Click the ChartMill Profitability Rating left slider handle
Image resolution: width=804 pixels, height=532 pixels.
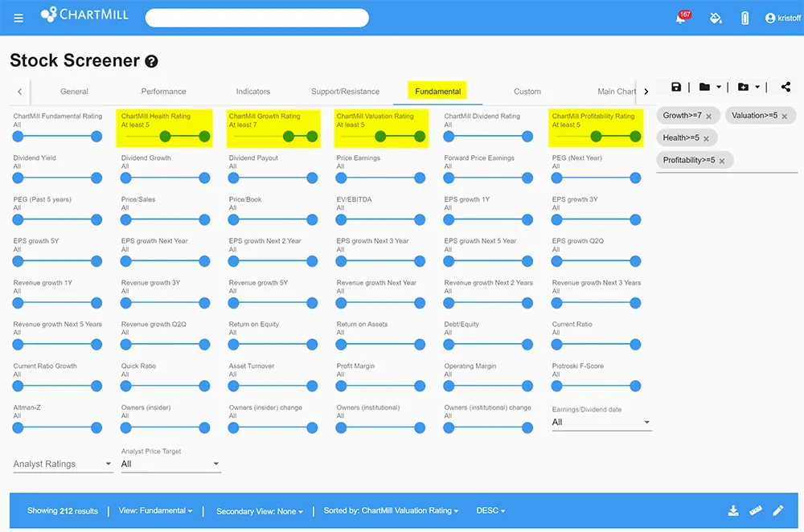tap(596, 137)
